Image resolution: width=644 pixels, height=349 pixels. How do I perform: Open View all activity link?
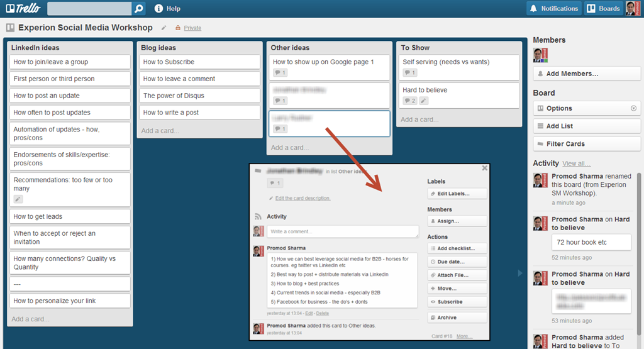tap(576, 163)
